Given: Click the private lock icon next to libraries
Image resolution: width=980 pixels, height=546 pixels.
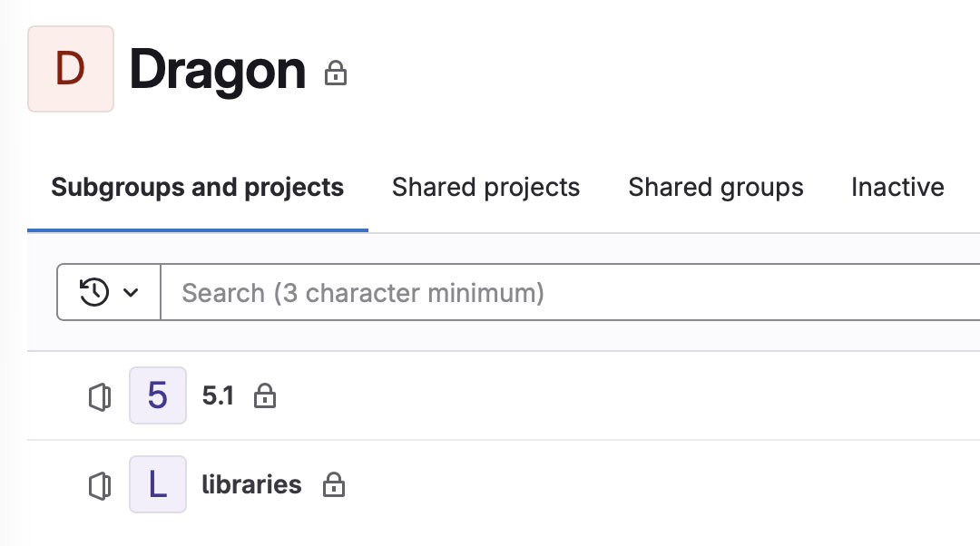Looking at the screenshot, I should (334, 484).
